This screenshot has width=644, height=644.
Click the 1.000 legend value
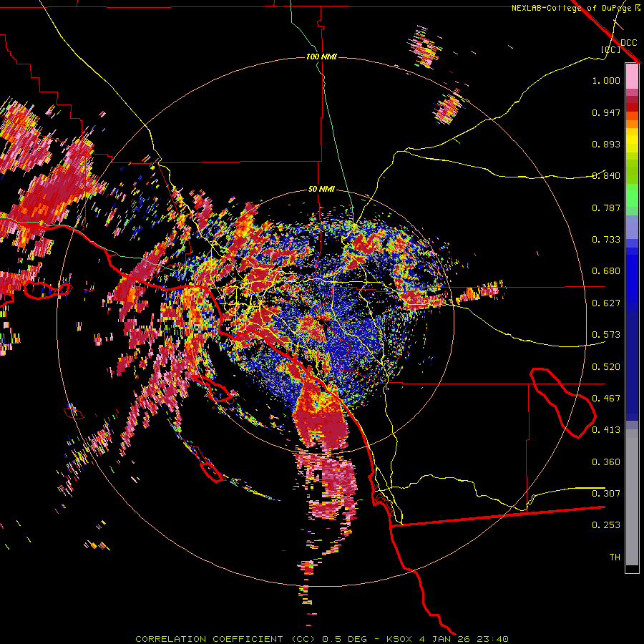[x=606, y=80]
